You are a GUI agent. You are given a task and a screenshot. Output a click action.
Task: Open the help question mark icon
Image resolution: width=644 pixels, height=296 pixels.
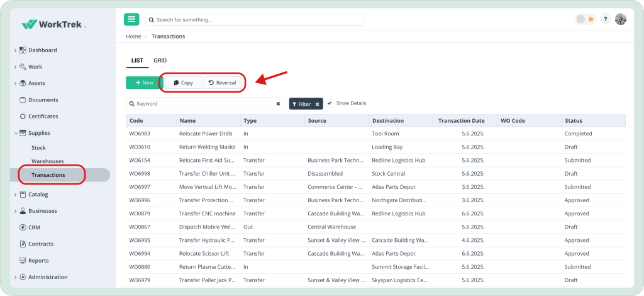605,20
